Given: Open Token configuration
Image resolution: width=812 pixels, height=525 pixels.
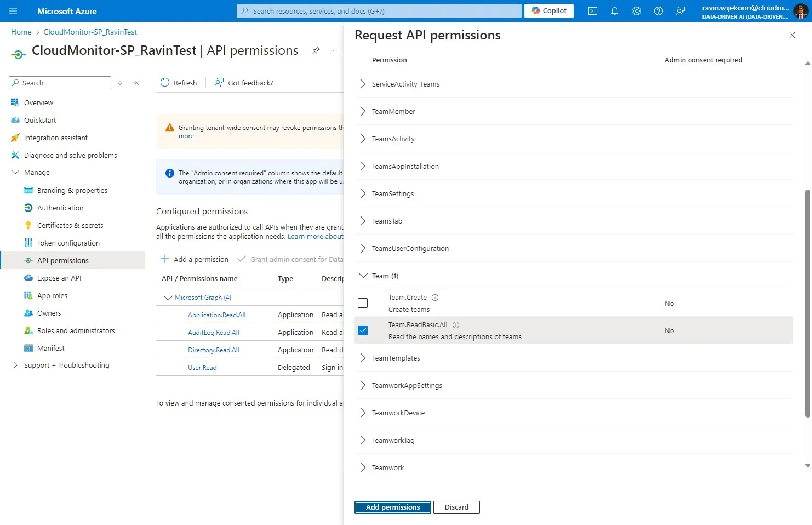Looking at the screenshot, I should point(68,243).
